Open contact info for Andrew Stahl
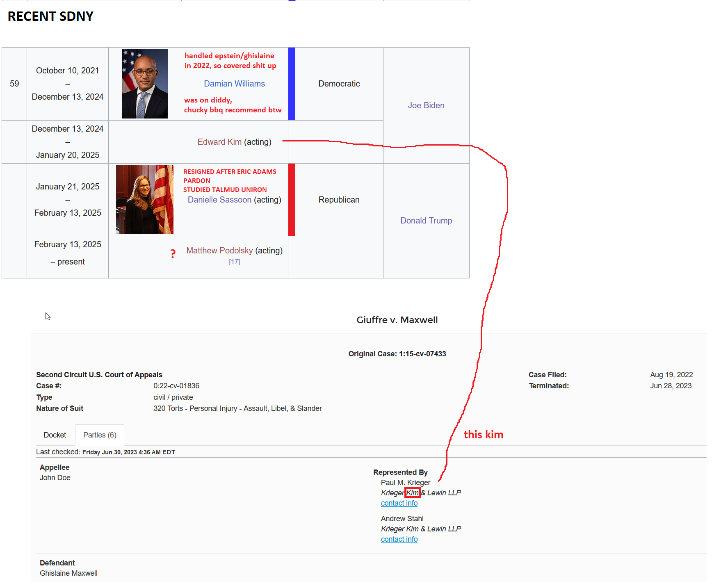The height and width of the screenshot is (588, 721). [x=399, y=539]
